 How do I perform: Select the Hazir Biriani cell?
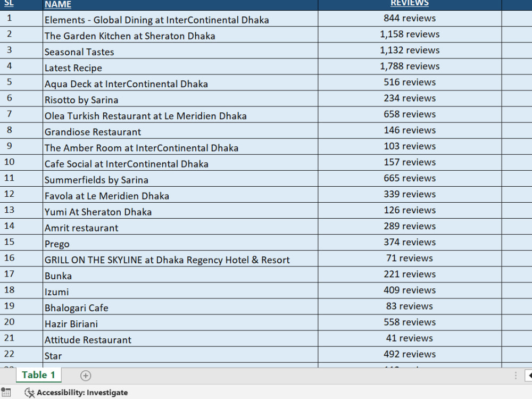point(180,322)
